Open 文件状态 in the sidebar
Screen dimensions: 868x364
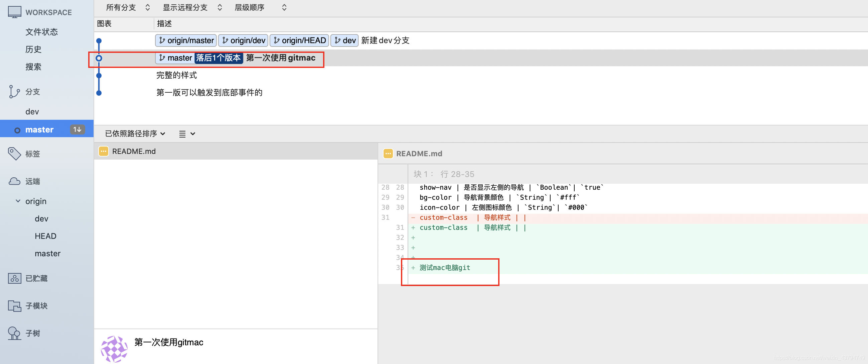(x=41, y=32)
